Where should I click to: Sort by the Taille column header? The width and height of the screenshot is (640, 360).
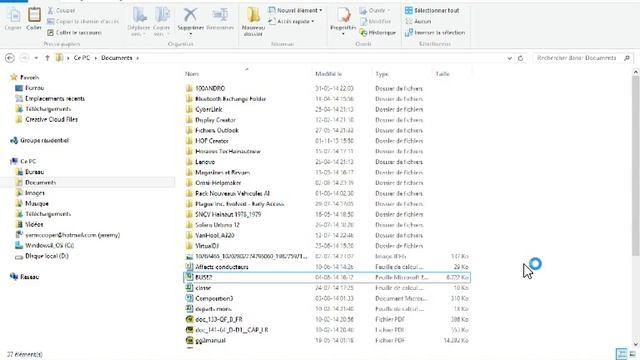[451, 74]
